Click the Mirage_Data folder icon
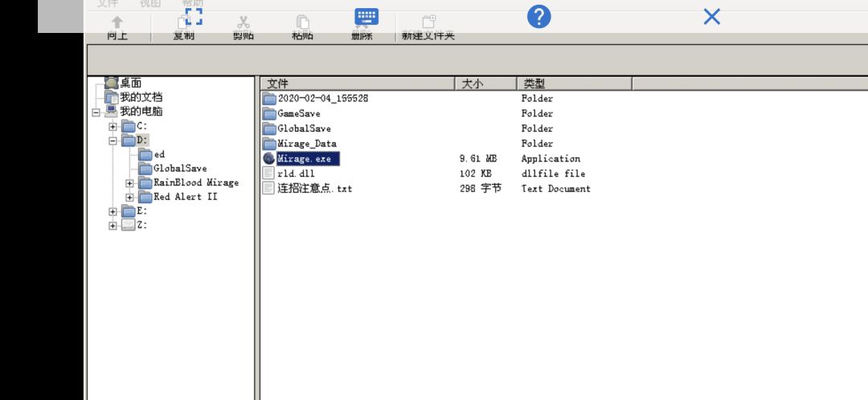The width and height of the screenshot is (868, 400). point(269,143)
